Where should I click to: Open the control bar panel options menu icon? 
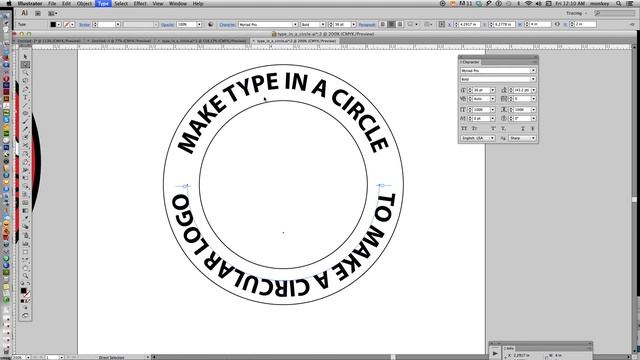632,24
